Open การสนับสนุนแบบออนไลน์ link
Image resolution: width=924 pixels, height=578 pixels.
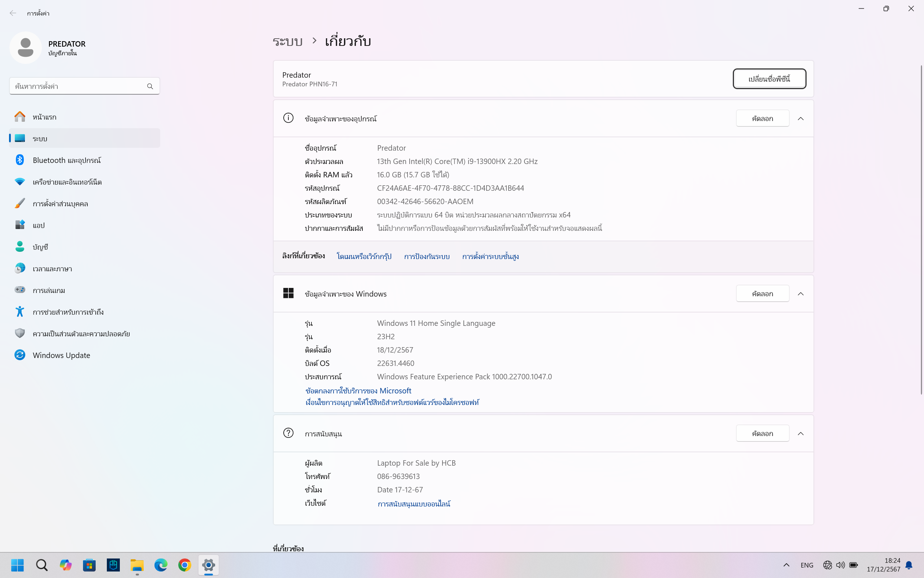tap(414, 504)
